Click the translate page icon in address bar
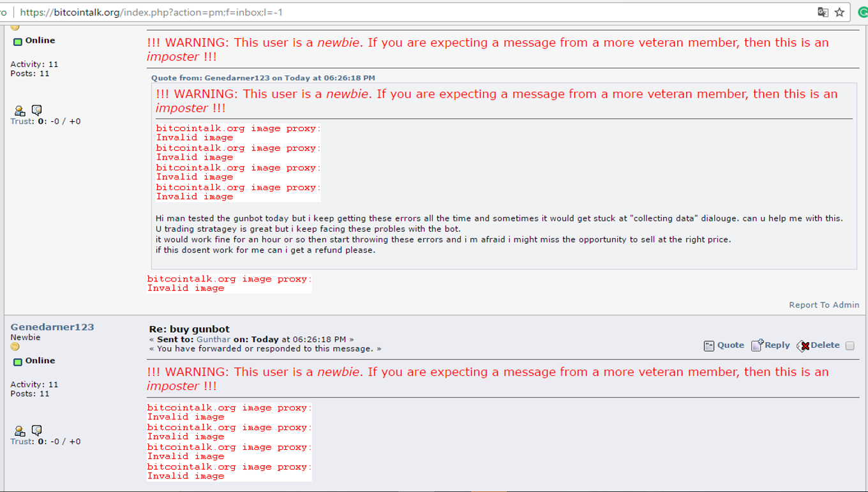This screenshot has height=492, width=868. (x=823, y=12)
